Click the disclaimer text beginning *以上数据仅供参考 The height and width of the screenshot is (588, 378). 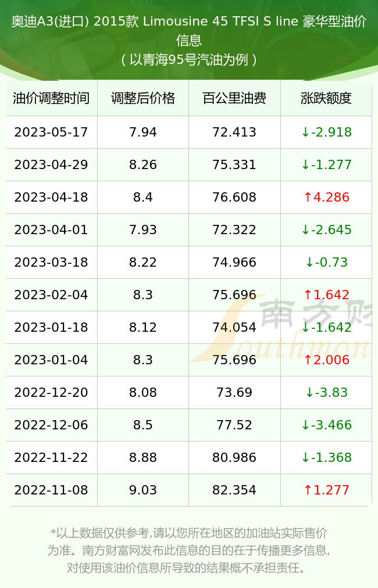(189, 550)
